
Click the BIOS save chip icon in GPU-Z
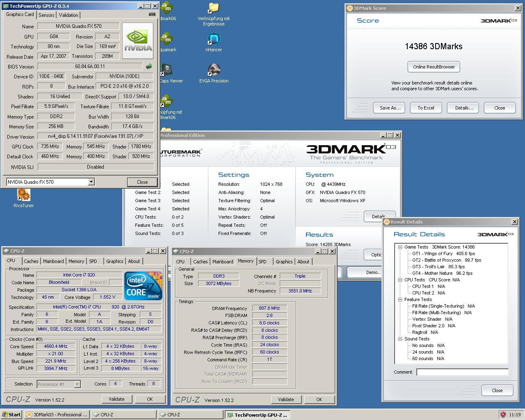(148, 66)
